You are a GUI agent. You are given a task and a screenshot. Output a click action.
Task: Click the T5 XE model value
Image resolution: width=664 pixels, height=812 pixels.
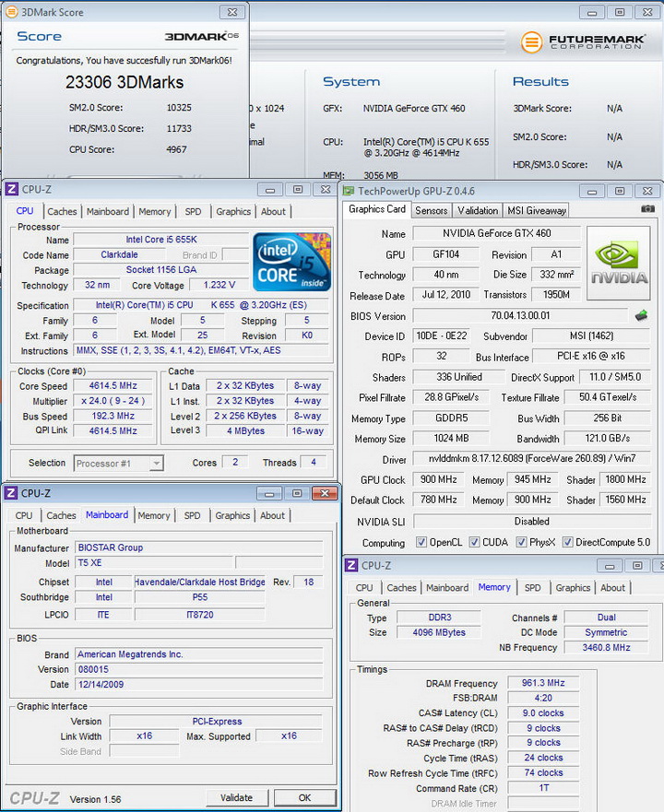point(154,562)
